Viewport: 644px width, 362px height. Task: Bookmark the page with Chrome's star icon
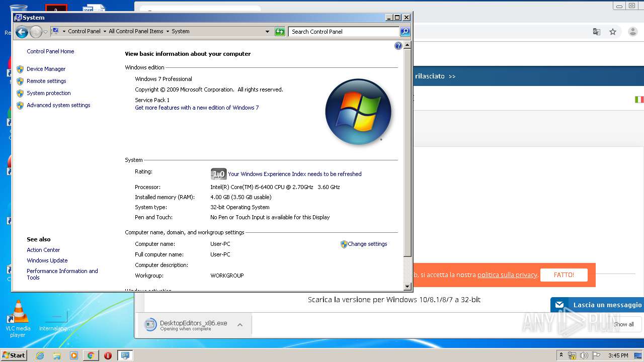coord(613,32)
